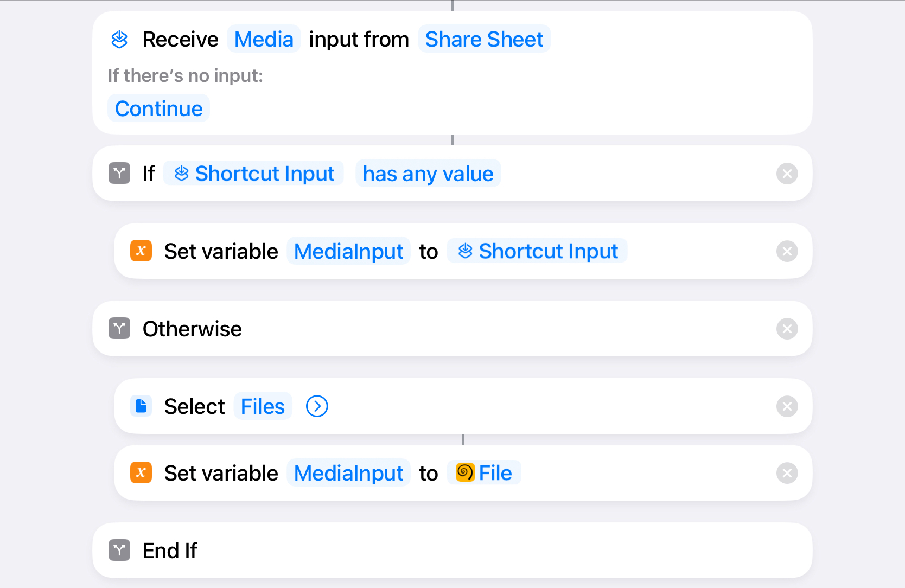The height and width of the screenshot is (588, 905).
Task: Click the orange variable icon beside File
Action: click(141, 473)
